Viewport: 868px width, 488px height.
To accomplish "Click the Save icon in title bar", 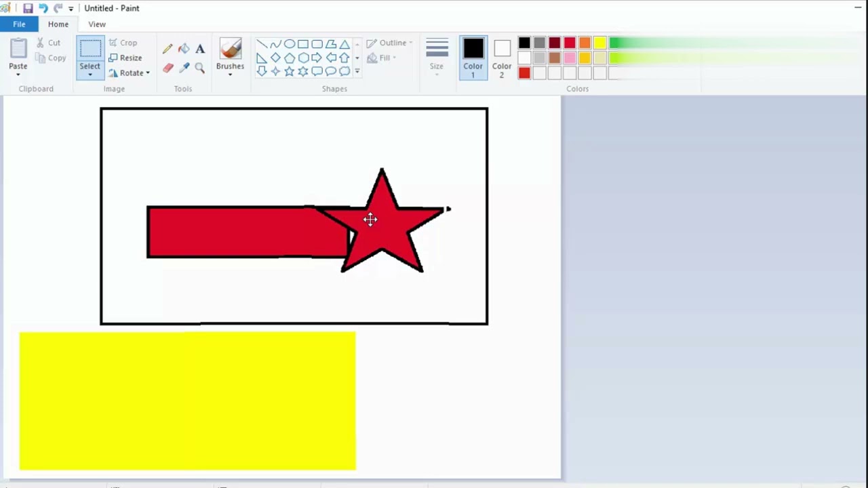I will 28,8.
